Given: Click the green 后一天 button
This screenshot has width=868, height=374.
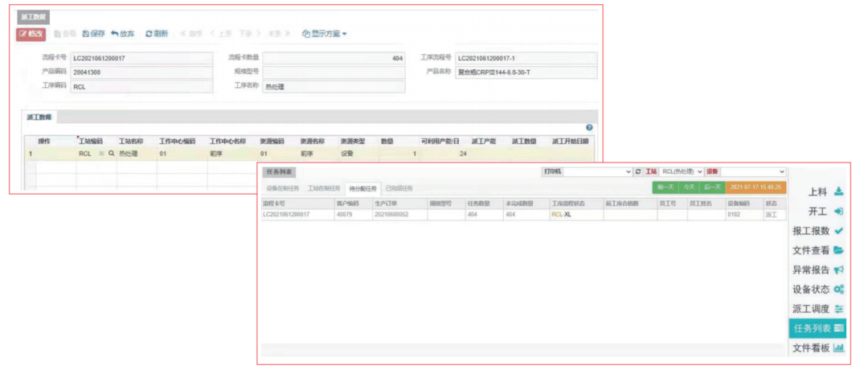Looking at the screenshot, I should (x=712, y=187).
